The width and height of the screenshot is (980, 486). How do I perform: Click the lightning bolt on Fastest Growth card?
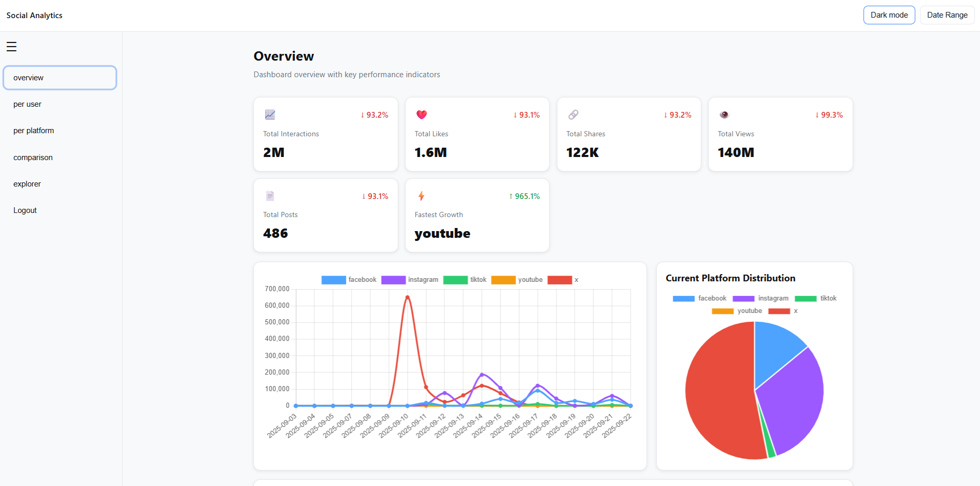pos(421,196)
